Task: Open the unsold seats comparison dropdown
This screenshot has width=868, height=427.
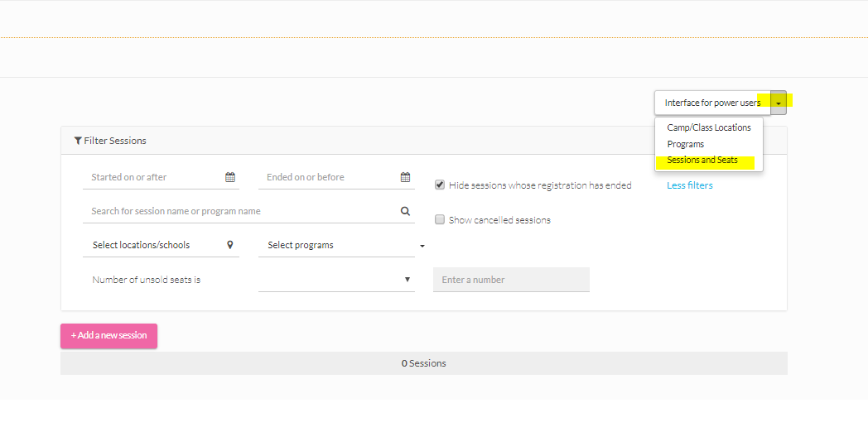Action: click(336, 280)
